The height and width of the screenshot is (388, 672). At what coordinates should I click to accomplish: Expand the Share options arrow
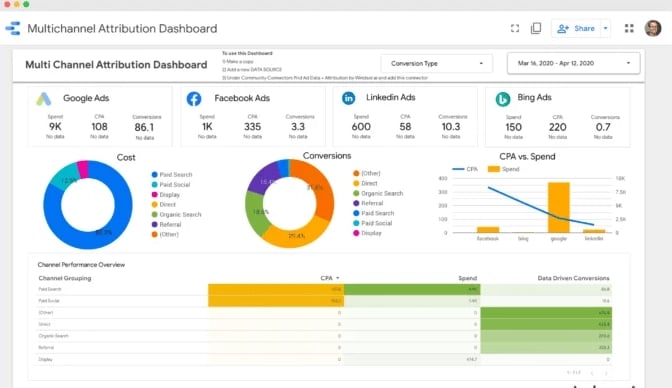pos(606,28)
